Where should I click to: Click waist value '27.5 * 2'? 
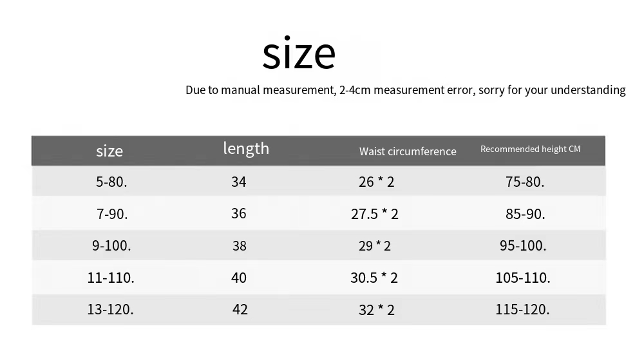pyautogui.click(x=375, y=214)
